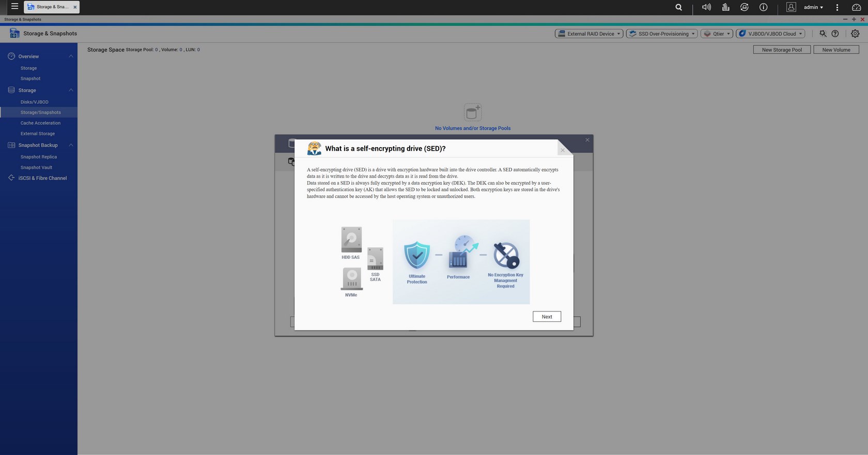Close the SED explanation dialog
Screen dimensions: 868x455
tap(563, 150)
